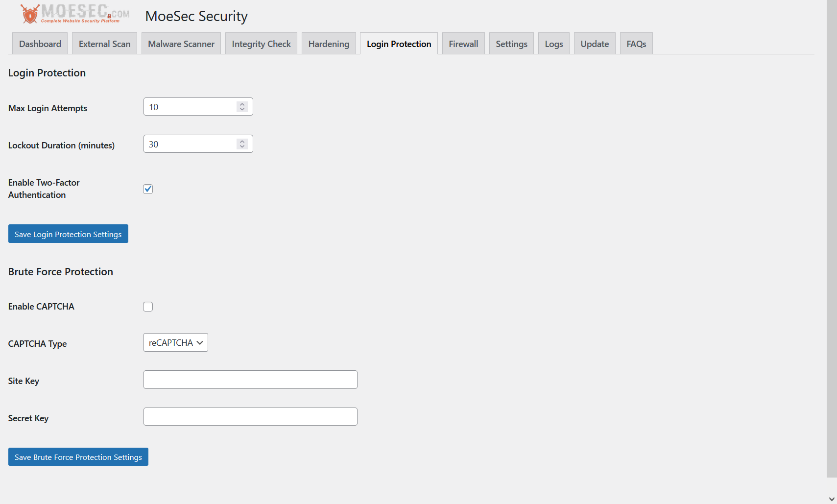Go to the Malware Scanner tab
This screenshot has height=504, width=837.
pos(181,44)
